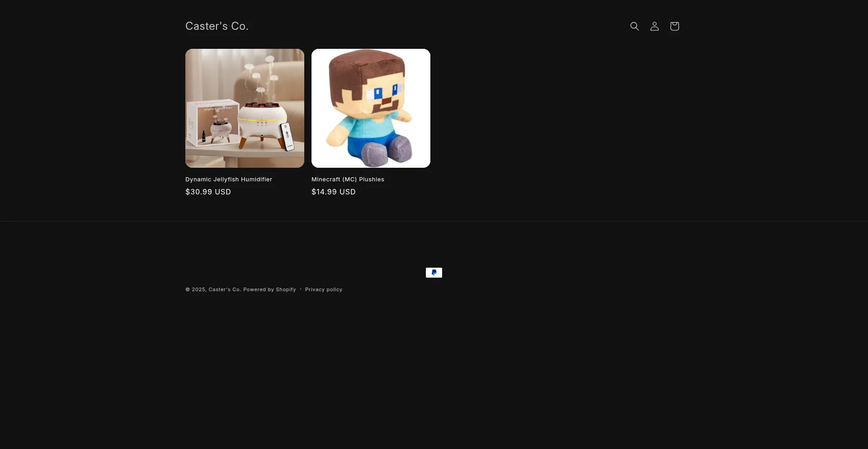Select the $30.99 USD price

coord(208,192)
